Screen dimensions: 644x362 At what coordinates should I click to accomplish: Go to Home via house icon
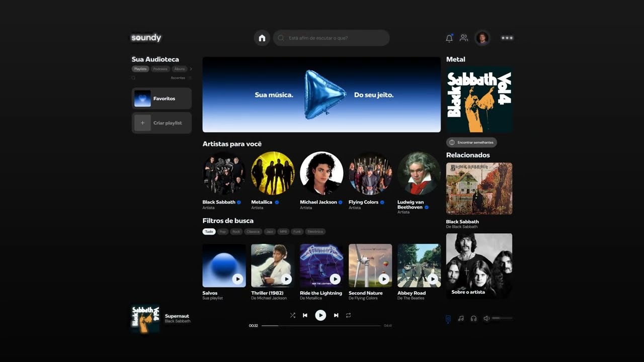(x=262, y=38)
